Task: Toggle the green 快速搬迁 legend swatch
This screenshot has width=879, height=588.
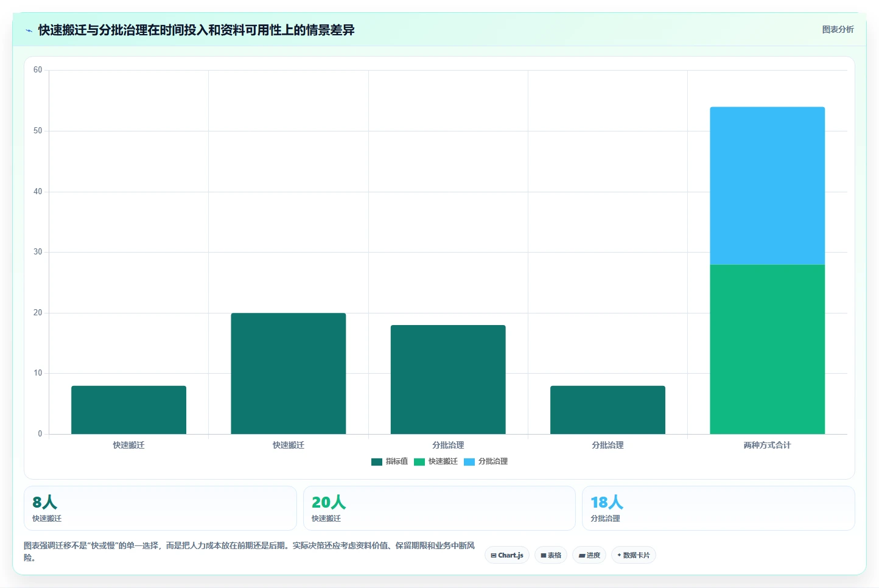Action: pos(419,462)
